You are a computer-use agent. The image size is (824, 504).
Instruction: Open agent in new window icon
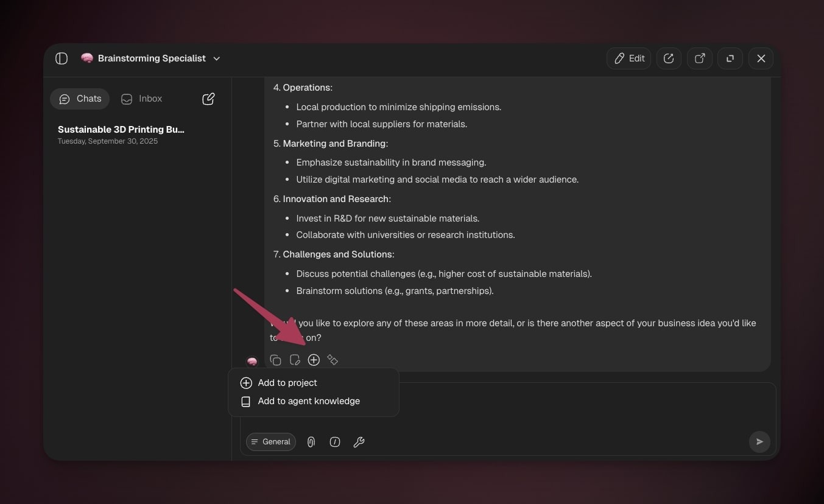pyautogui.click(x=700, y=58)
